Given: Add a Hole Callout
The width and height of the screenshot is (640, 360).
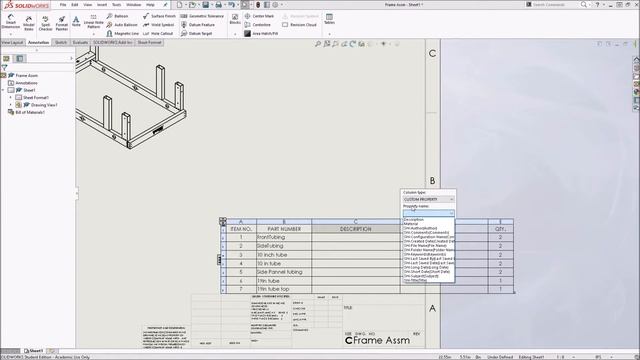Looking at the screenshot, I should tap(158, 33).
